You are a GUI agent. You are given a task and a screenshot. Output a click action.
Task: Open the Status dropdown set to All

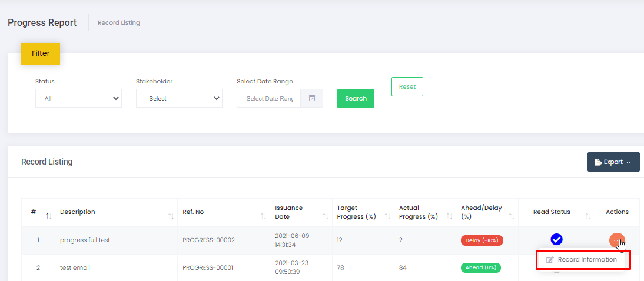(x=78, y=98)
